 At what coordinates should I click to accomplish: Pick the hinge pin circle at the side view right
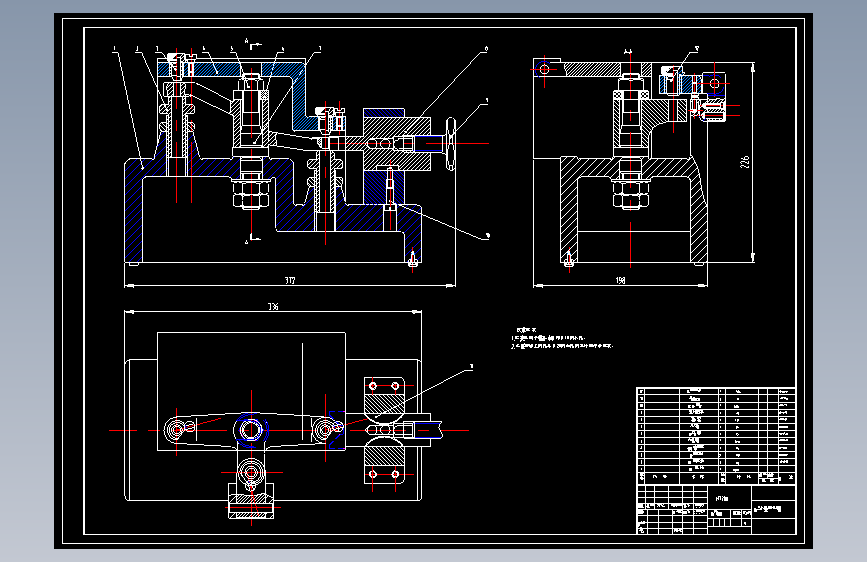tap(714, 84)
